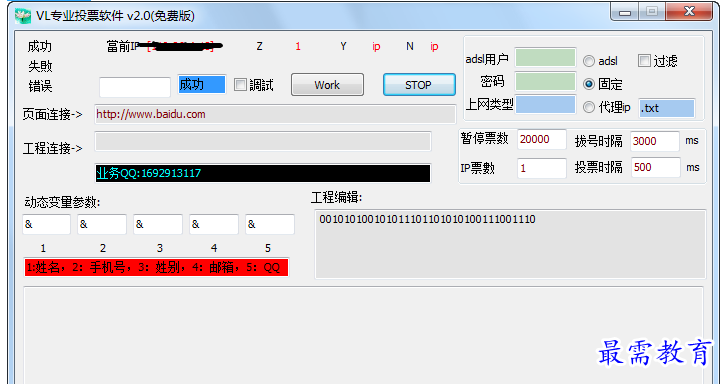
Task: Click the .txt proxy file field
Action: [x=667, y=108]
